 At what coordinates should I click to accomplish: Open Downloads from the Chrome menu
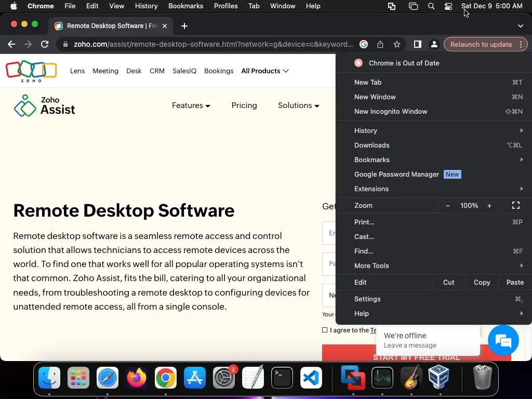point(434,145)
